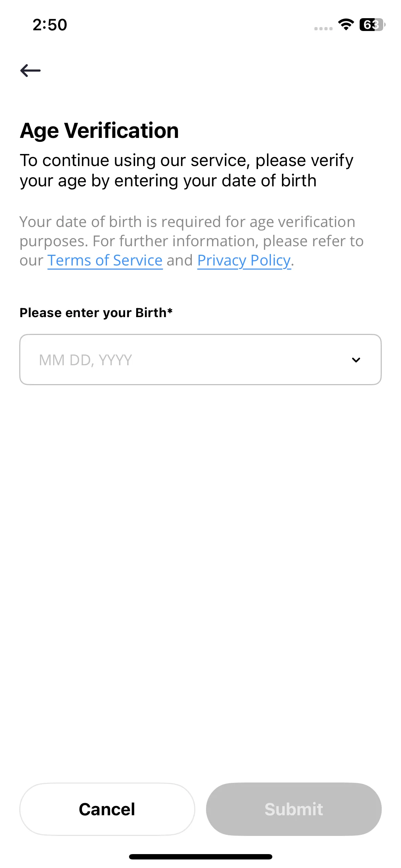401x868 pixels.
Task: Open the Privacy Policy link
Action: 244,260
